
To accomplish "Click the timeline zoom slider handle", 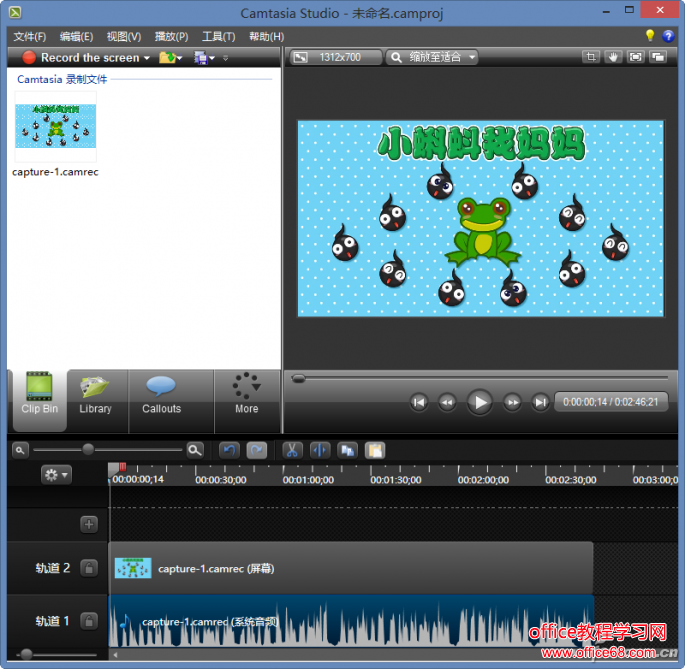I will (88, 450).
